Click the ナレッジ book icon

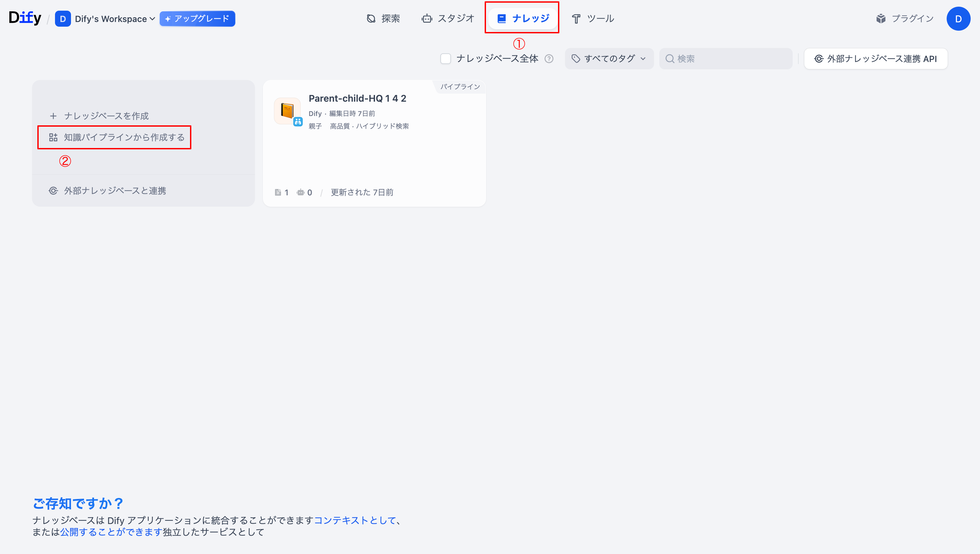pos(501,18)
